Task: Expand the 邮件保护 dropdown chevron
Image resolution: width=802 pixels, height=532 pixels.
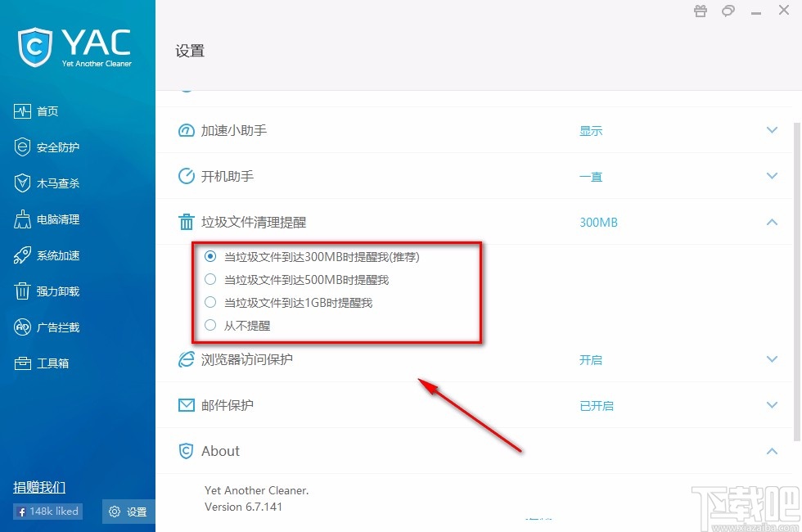Action: tap(772, 405)
